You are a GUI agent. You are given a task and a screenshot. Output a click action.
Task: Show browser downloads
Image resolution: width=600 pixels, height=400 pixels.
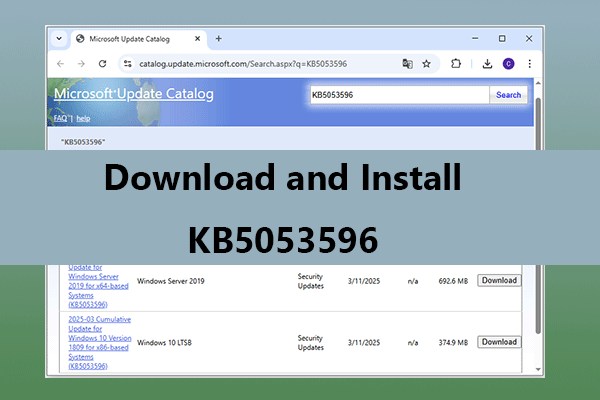tap(487, 64)
